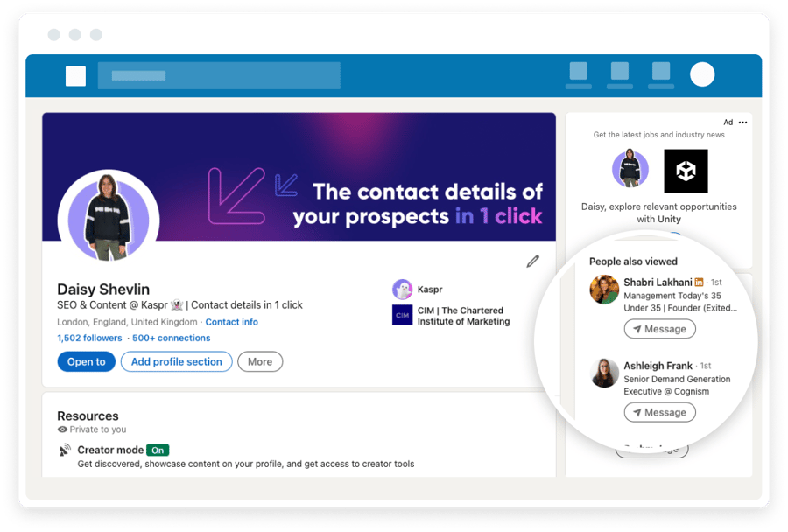Click the Kaspr company logo icon
The height and width of the screenshot is (532, 788).
click(x=402, y=289)
